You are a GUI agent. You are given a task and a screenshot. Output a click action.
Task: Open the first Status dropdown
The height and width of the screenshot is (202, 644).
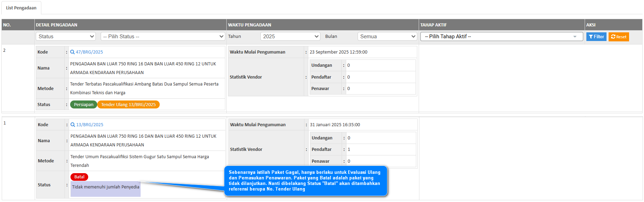tap(66, 37)
